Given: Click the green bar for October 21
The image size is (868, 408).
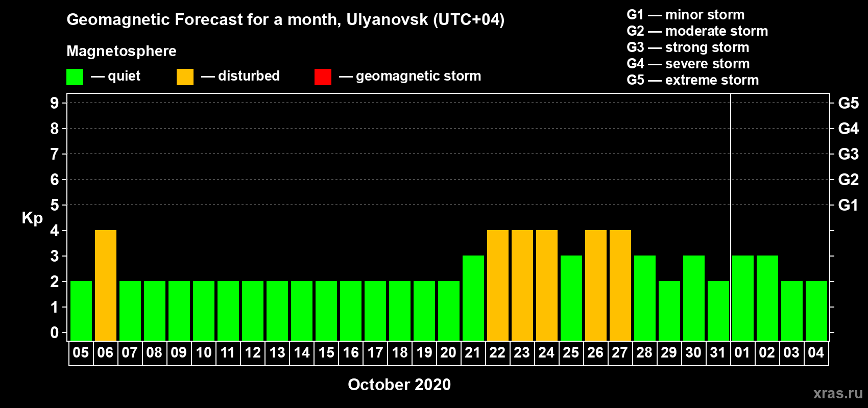Looking at the screenshot, I should pos(473,298).
